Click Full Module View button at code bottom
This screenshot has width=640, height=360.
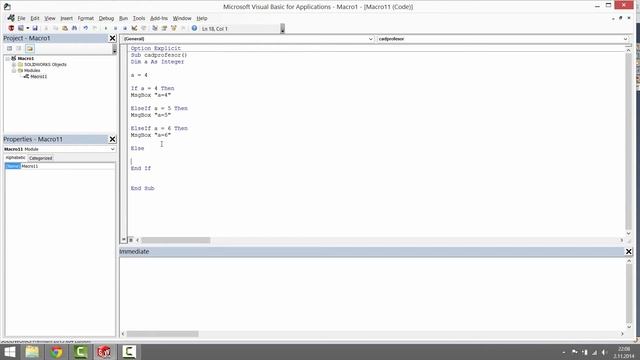pyautogui.click(x=131, y=240)
